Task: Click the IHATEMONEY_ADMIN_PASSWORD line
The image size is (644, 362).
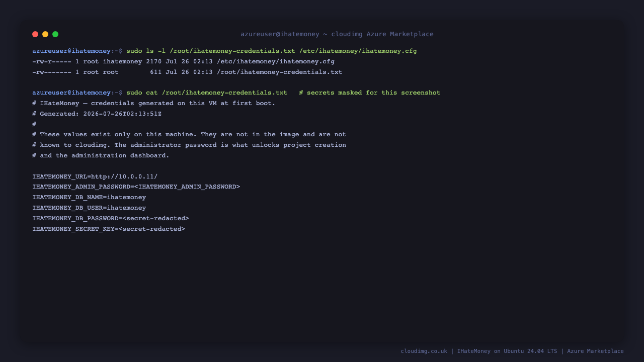Action: point(136,187)
